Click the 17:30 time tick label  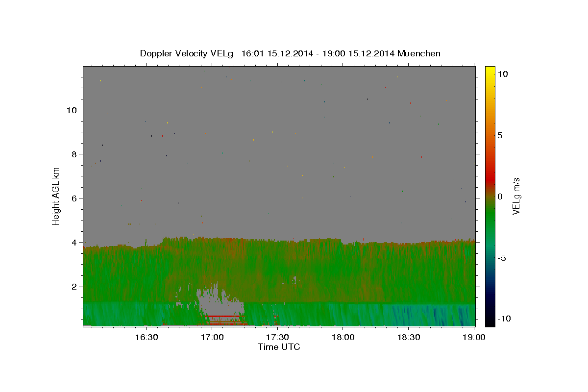pyautogui.click(x=277, y=337)
